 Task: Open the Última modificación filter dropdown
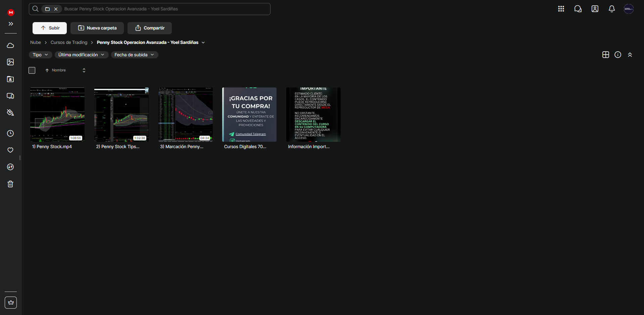click(81, 55)
